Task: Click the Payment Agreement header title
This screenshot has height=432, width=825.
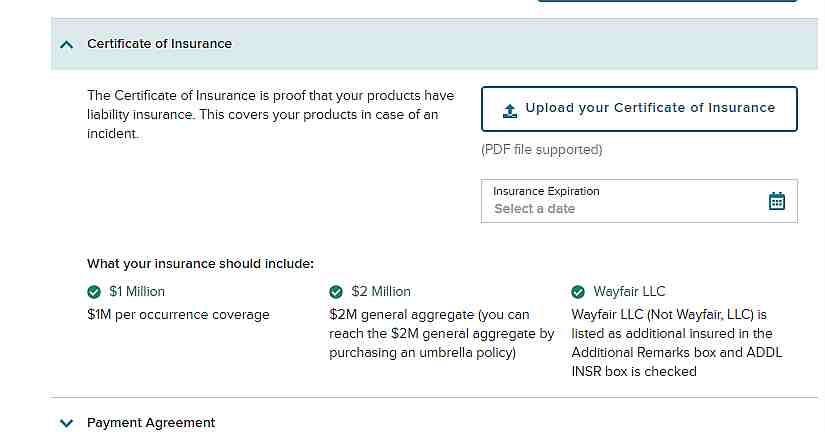Action: 151,423
